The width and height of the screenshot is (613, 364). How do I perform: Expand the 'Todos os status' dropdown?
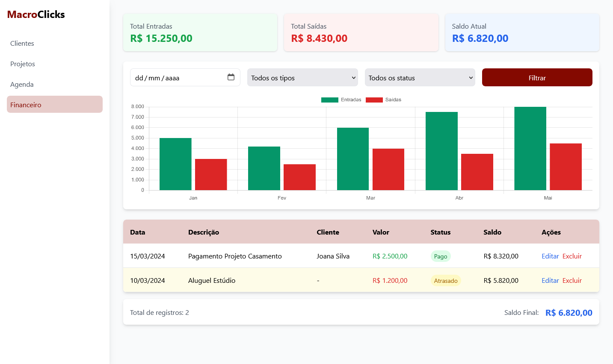[x=420, y=78]
